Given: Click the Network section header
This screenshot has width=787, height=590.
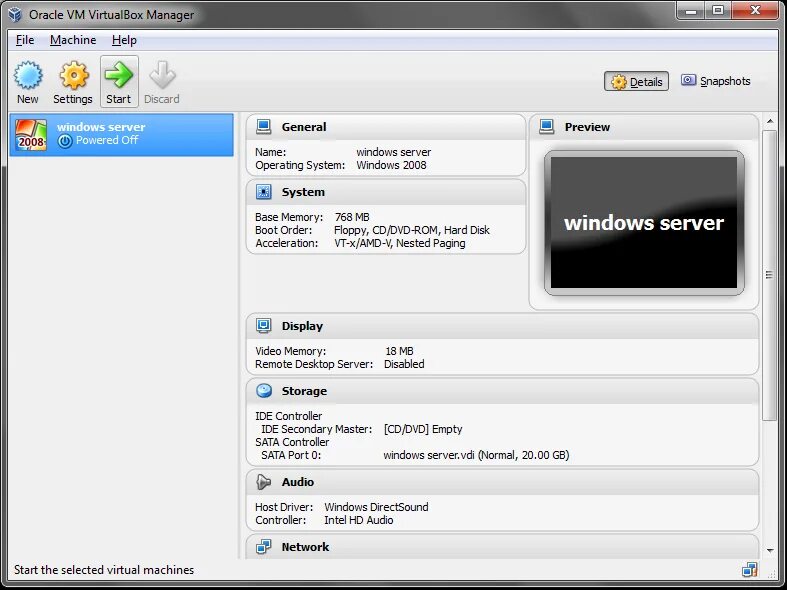Looking at the screenshot, I should [502, 546].
